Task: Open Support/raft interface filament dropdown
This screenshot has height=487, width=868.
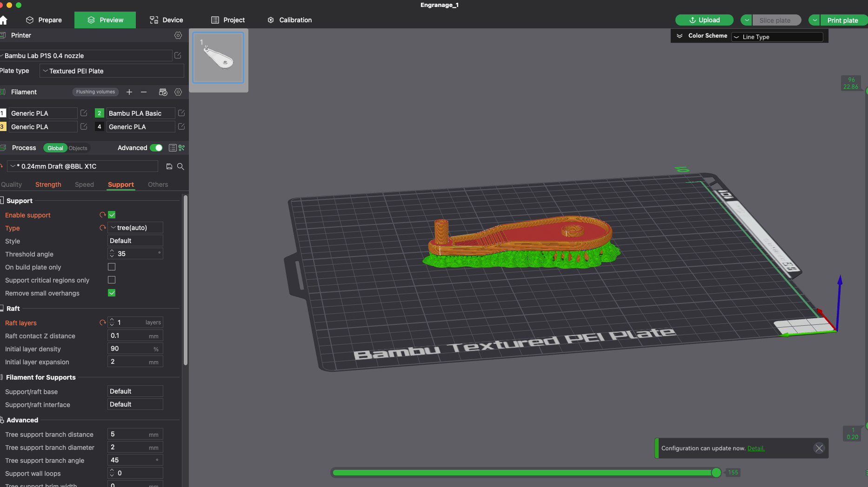Action: click(x=135, y=404)
